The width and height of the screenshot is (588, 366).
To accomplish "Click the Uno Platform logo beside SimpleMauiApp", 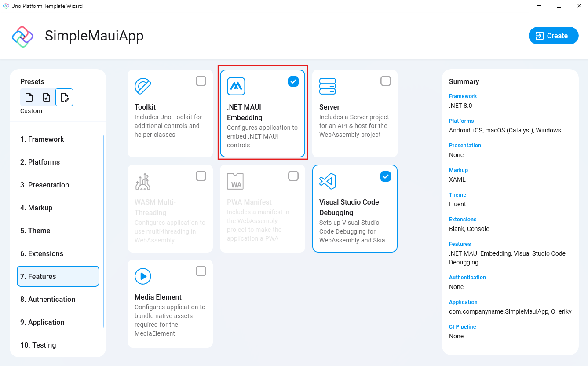I will point(22,36).
